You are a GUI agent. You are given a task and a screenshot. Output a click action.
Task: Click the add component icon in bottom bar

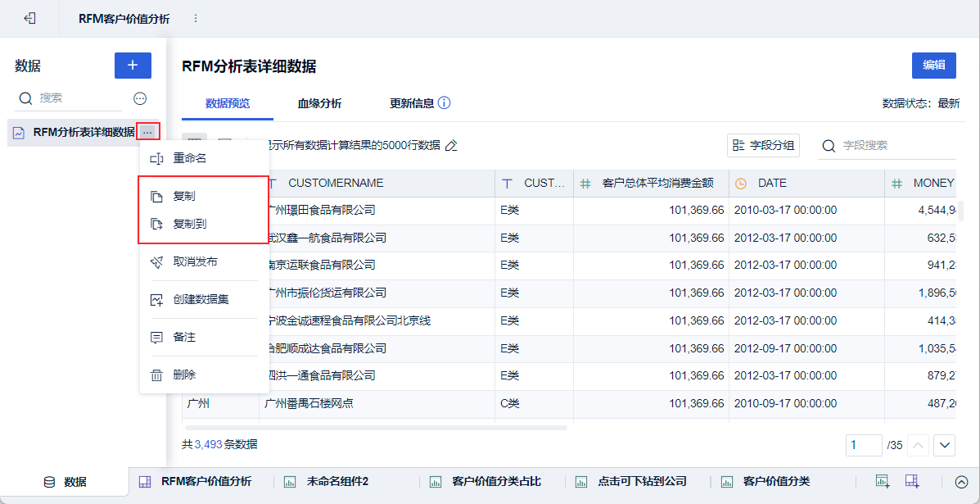coord(882,481)
